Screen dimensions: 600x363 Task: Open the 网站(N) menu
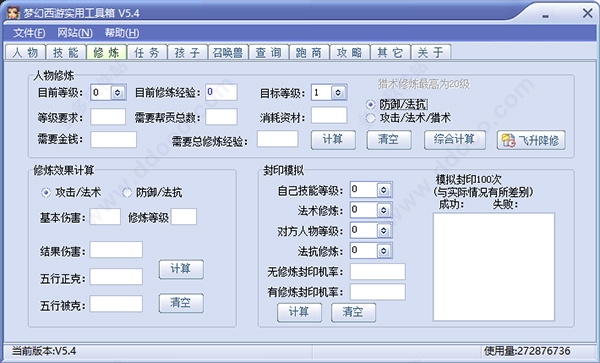click(75, 33)
